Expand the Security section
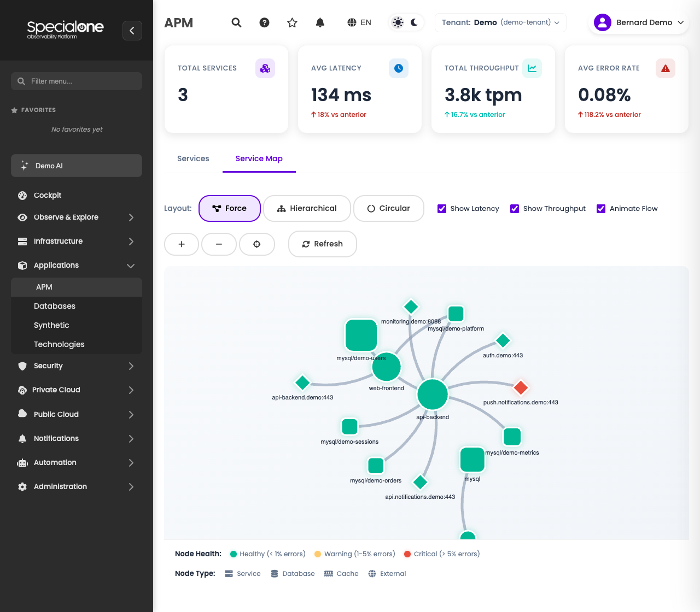The width and height of the screenshot is (700, 612). (x=77, y=366)
